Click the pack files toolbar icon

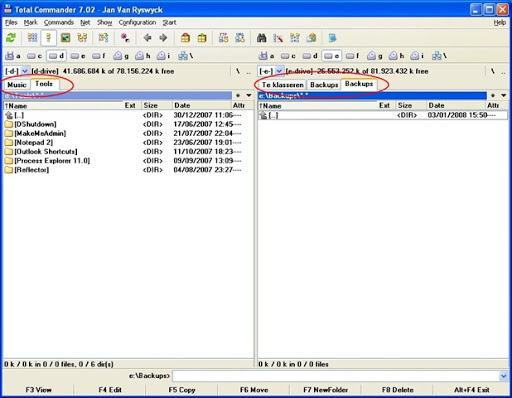pyautogui.click(x=185, y=38)
